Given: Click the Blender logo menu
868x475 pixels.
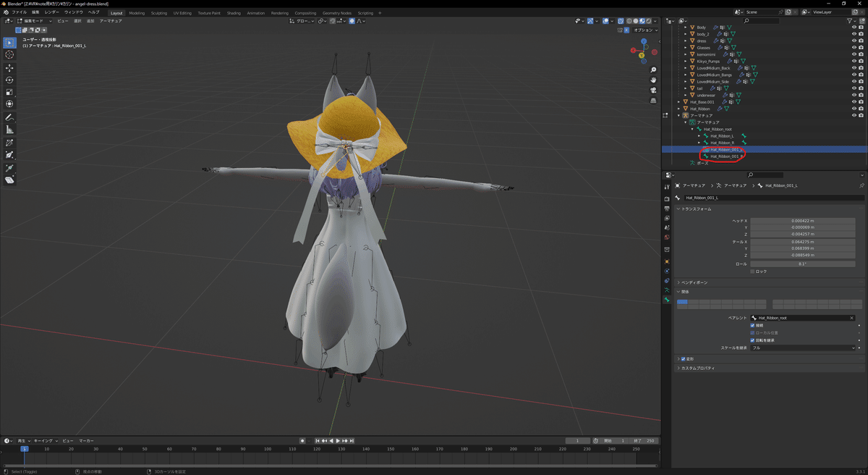Looking at the screenshot, I should pyautogui.click(x=5, y=12).
